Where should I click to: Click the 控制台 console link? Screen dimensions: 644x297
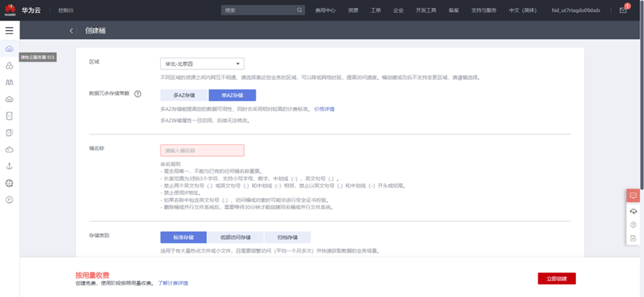click(66, 10)
